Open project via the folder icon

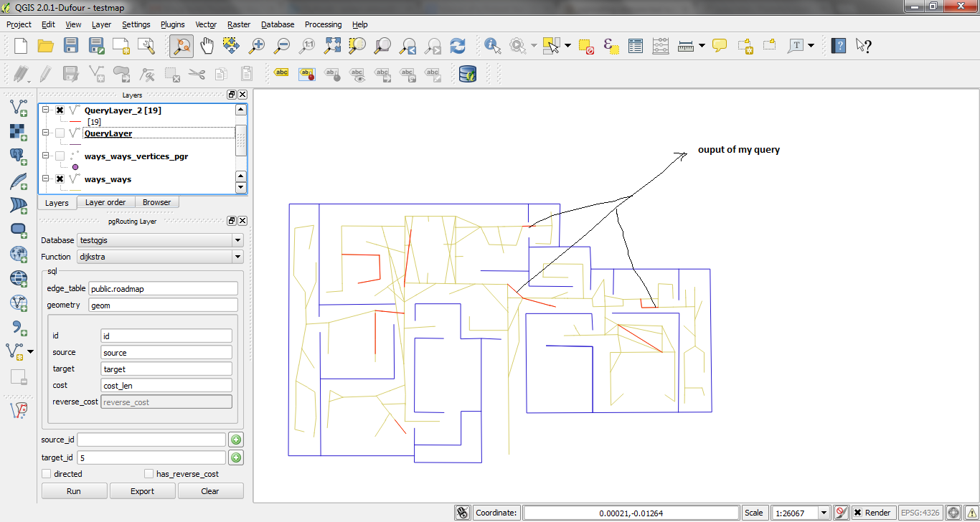point(46,47)
